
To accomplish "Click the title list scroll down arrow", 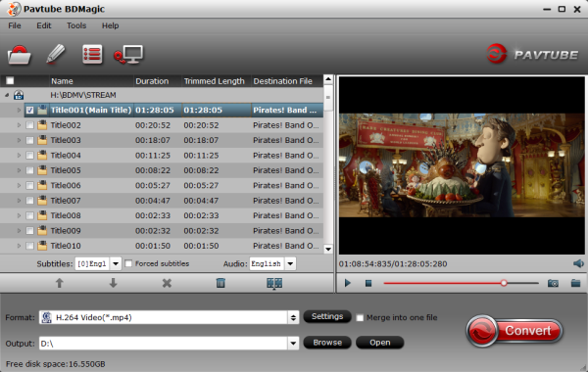I will [x=328, y=249].
